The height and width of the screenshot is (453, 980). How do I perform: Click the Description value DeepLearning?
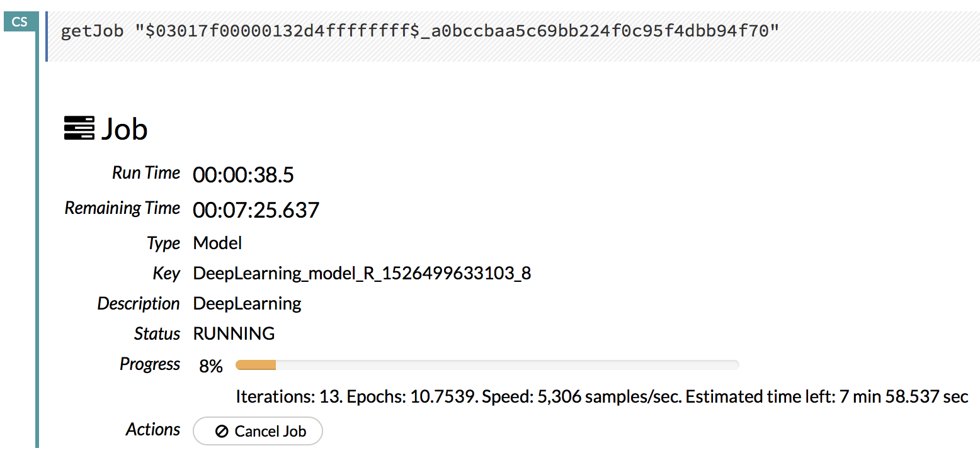coord(247,304)
